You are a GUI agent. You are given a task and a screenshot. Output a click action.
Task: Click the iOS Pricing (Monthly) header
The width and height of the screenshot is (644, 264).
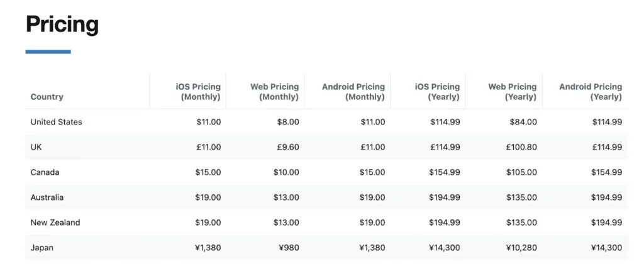198,92
